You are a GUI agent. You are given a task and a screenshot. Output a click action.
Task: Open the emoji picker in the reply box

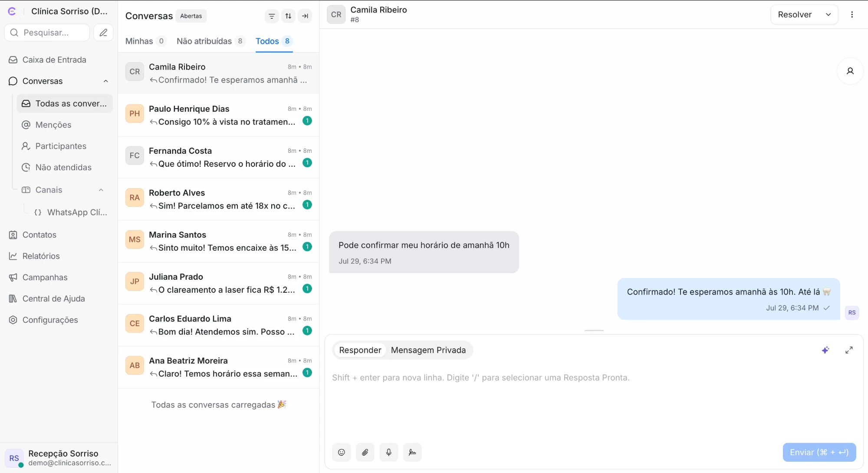[x=342, y=452]
